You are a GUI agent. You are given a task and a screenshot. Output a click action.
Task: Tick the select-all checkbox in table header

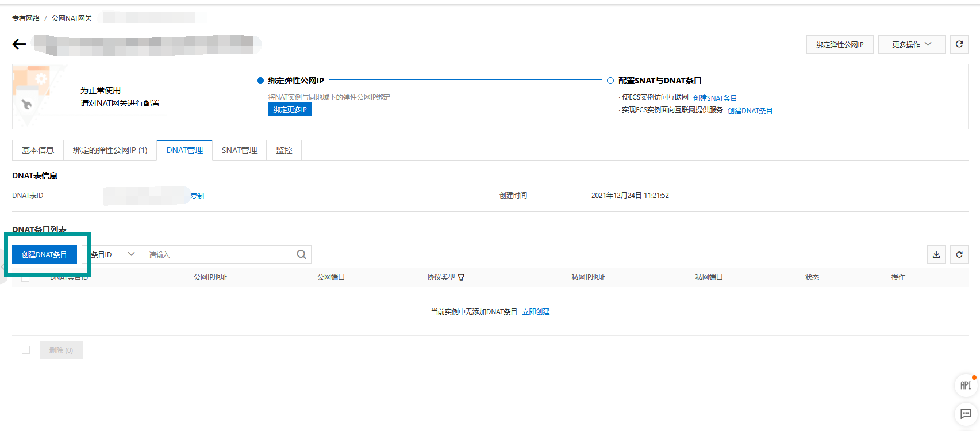25,278
